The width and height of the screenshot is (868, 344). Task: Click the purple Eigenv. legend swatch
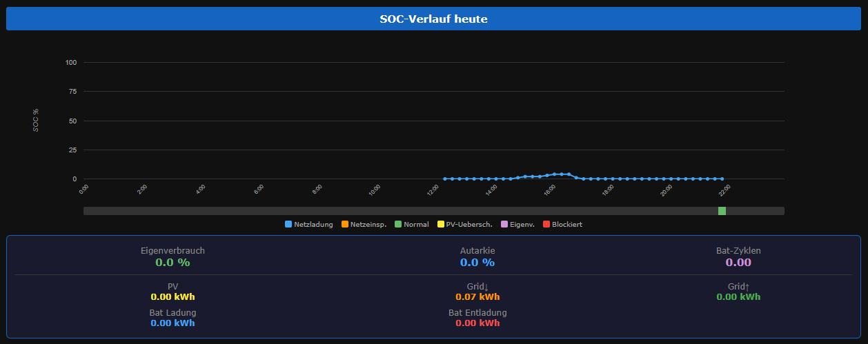pos(504,224)
